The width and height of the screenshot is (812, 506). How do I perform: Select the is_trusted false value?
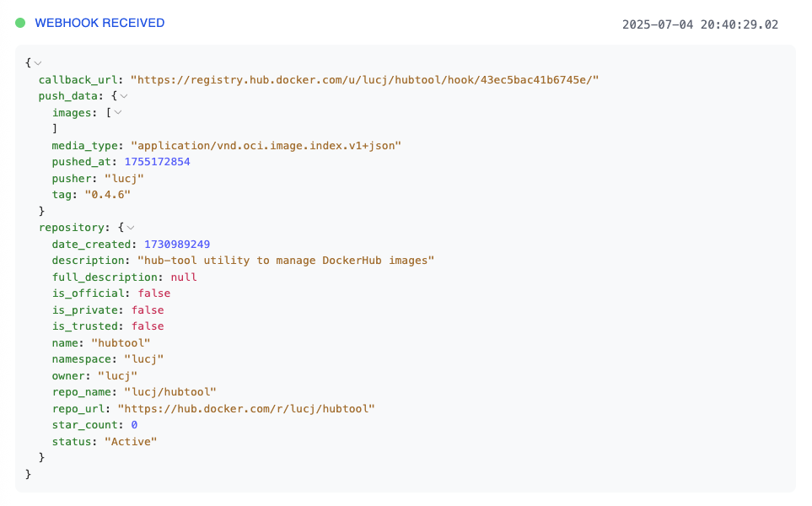[148, 326]
